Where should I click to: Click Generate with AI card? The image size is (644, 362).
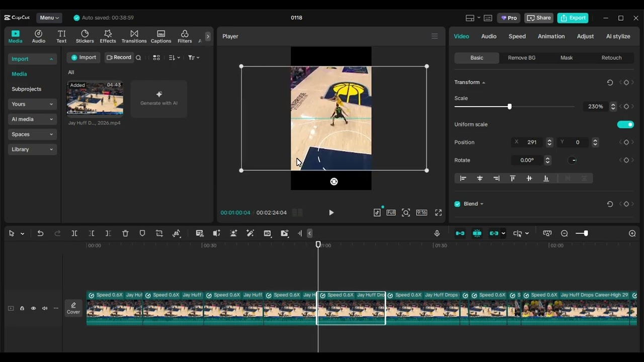coord(159,99)
